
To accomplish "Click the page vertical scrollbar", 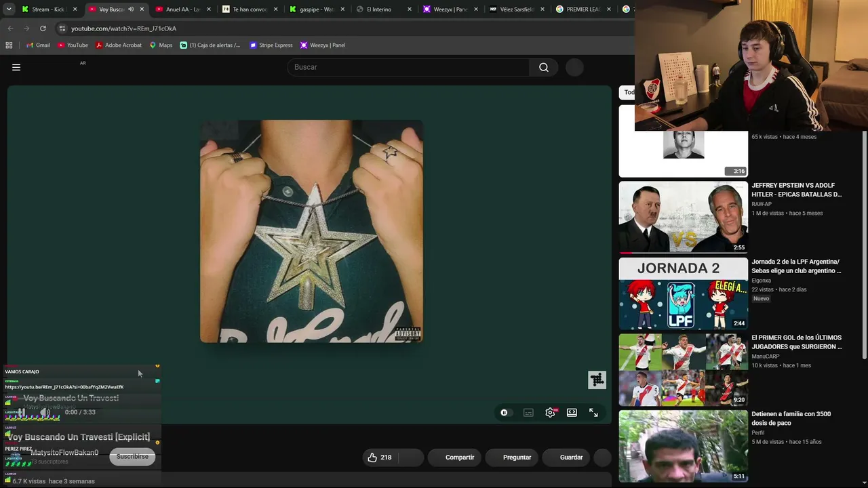I will point(864,244).
